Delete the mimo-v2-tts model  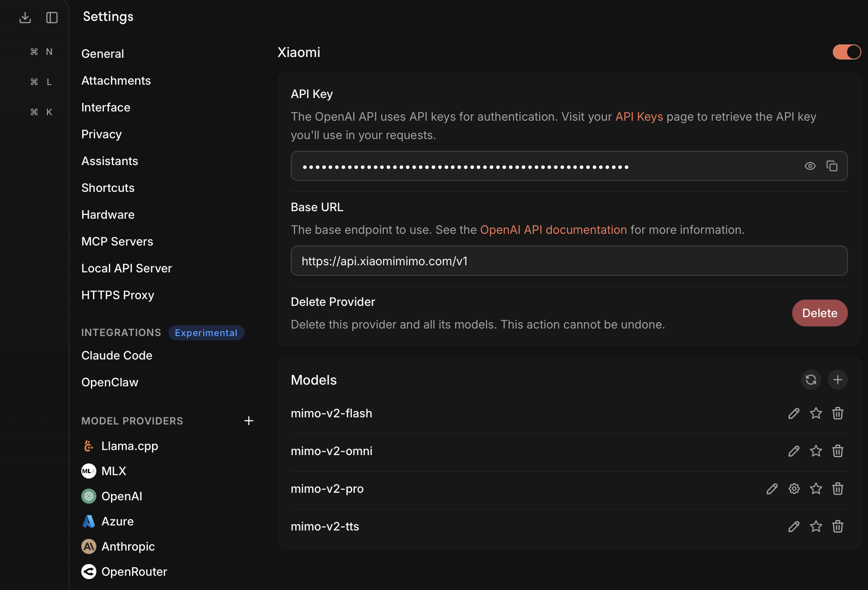(x=837, y=526)
